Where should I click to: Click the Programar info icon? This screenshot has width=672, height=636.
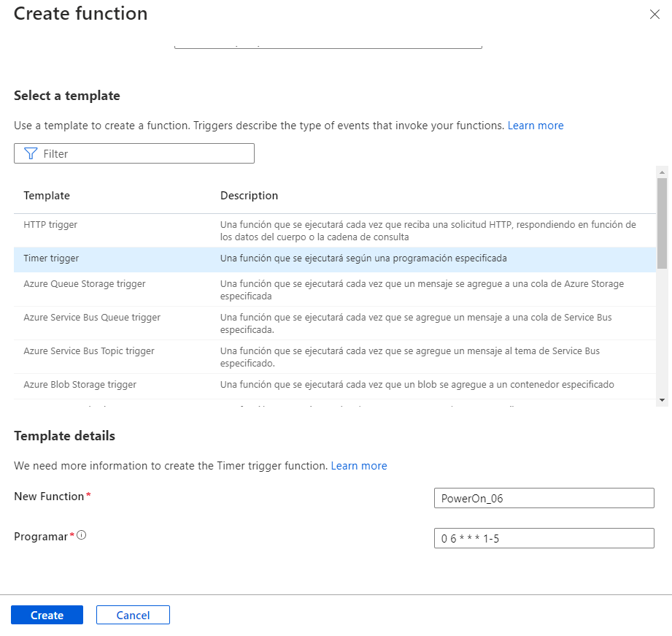point(82,535)
